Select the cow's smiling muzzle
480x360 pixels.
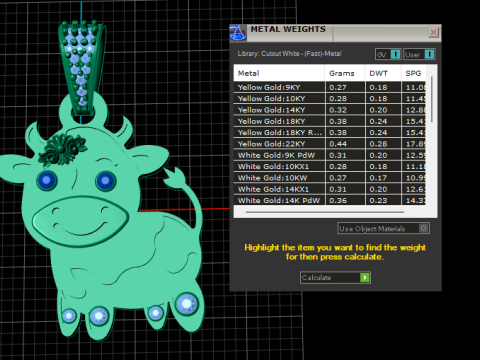point(80,221)
